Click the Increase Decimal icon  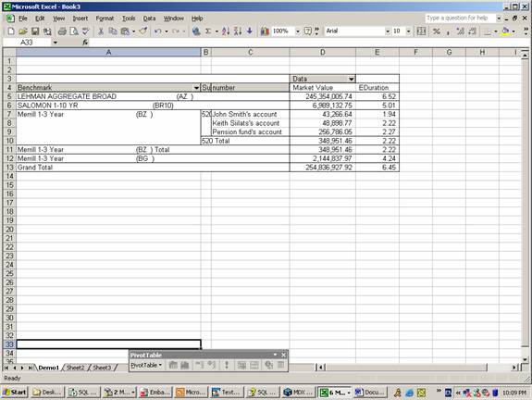coord(461,31)
